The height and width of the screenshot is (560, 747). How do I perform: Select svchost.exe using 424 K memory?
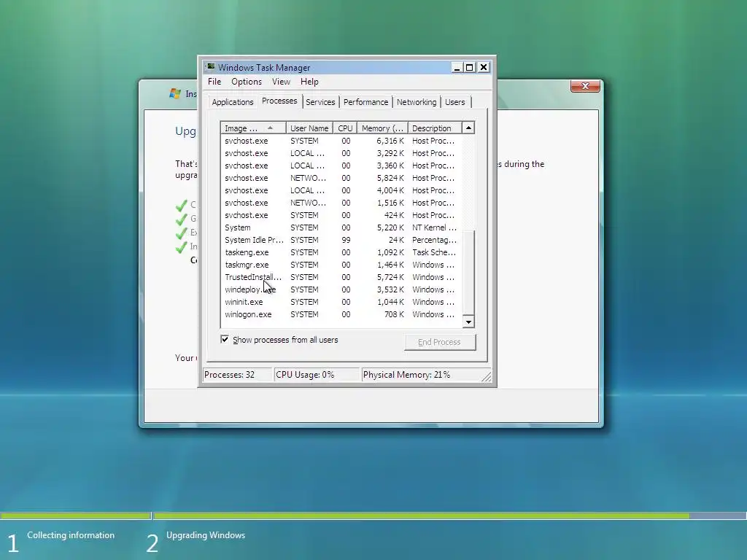point(341,215)
